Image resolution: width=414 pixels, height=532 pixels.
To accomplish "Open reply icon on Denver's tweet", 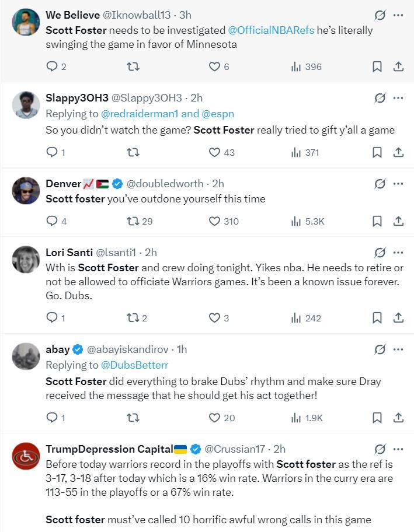I will click(52, 221).
